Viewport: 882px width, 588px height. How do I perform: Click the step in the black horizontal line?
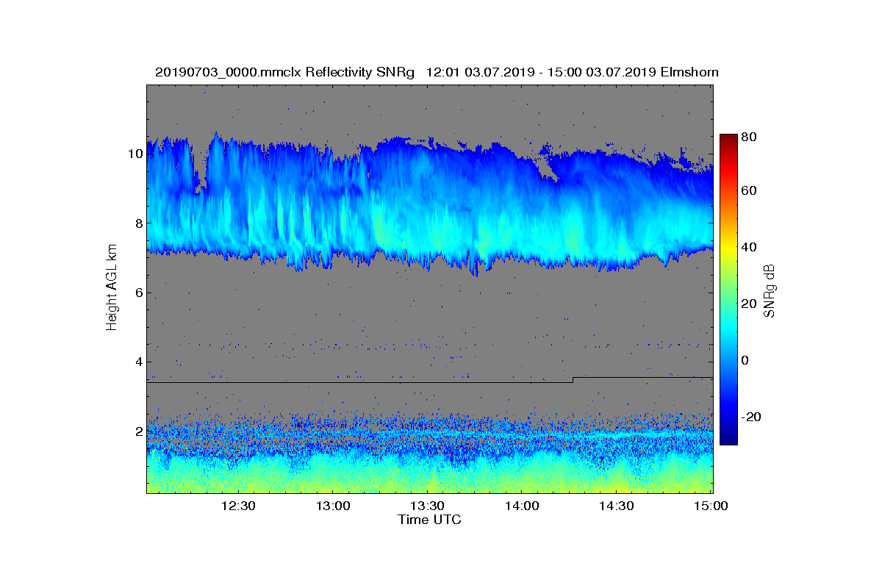coord(573,380)
